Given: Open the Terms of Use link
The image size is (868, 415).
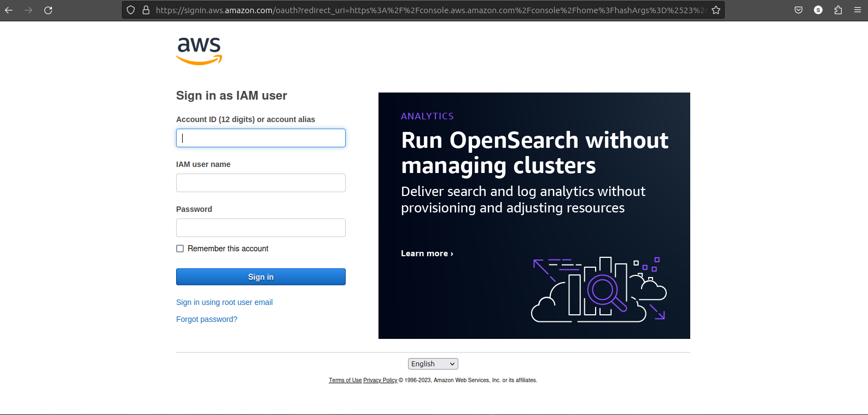Looking at the screenshot, I should 345,380.
